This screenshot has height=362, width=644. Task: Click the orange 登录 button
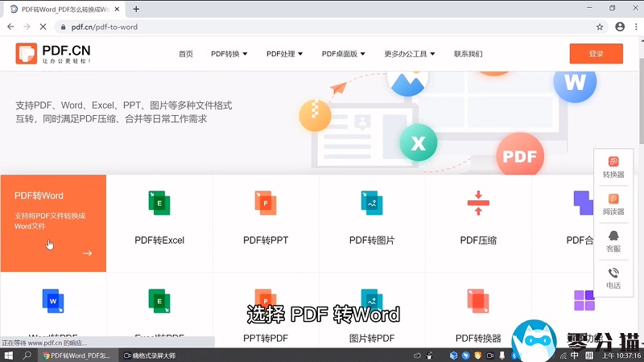[596, 54]
